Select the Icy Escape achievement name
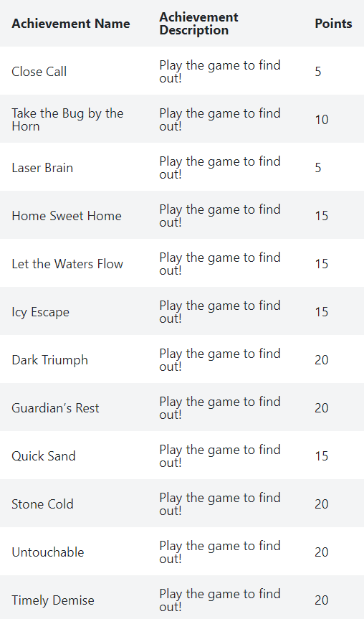364x619 pixels. click(x=40, y=312)
